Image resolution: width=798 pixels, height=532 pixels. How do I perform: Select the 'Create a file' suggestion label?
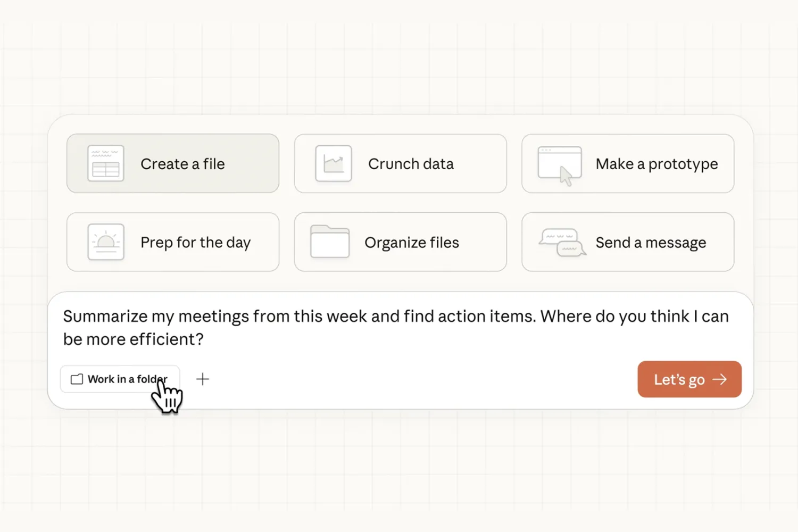click(182, 164)
